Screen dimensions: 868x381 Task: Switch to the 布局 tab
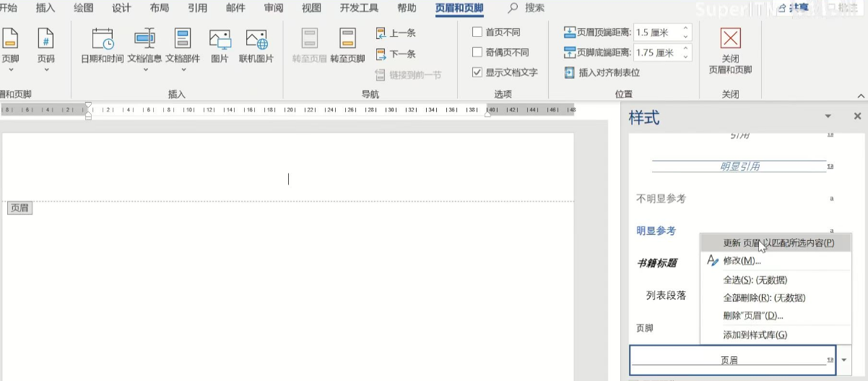[x=160, y=8]
